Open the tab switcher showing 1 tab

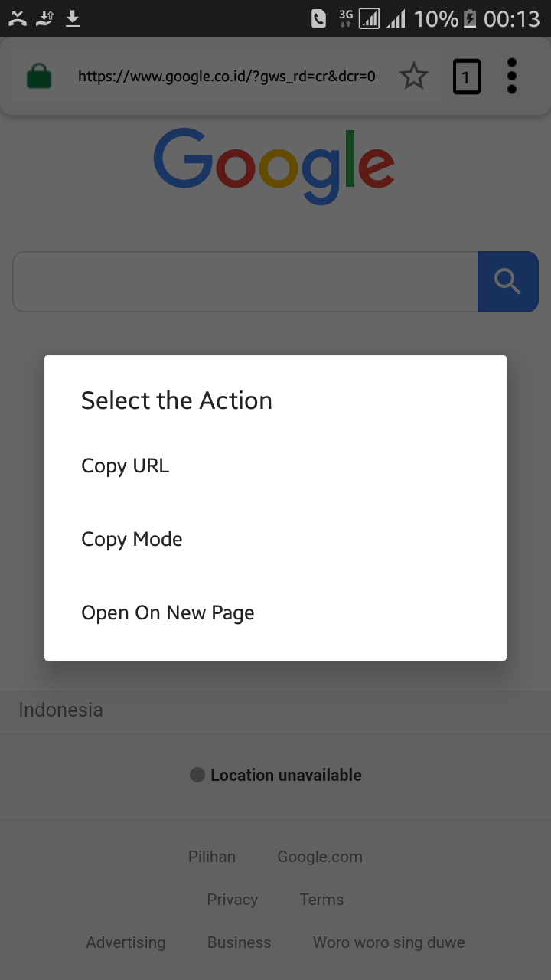tap(466, 77)
